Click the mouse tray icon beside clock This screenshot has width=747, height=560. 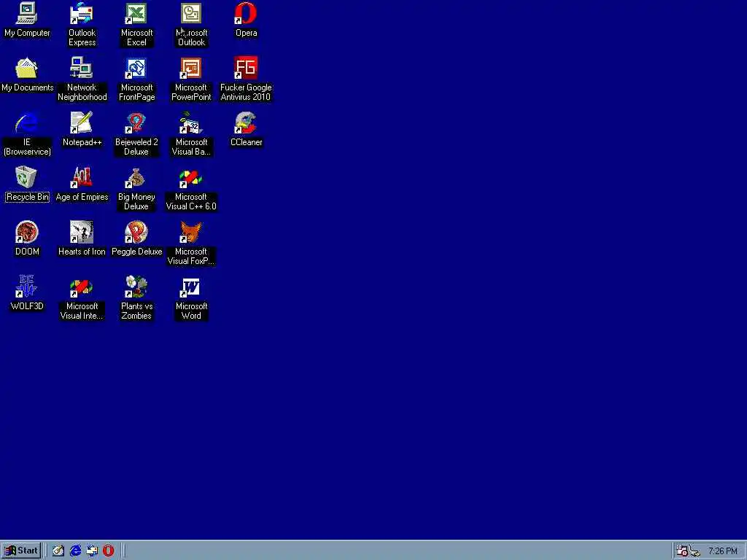coord(695,551)
